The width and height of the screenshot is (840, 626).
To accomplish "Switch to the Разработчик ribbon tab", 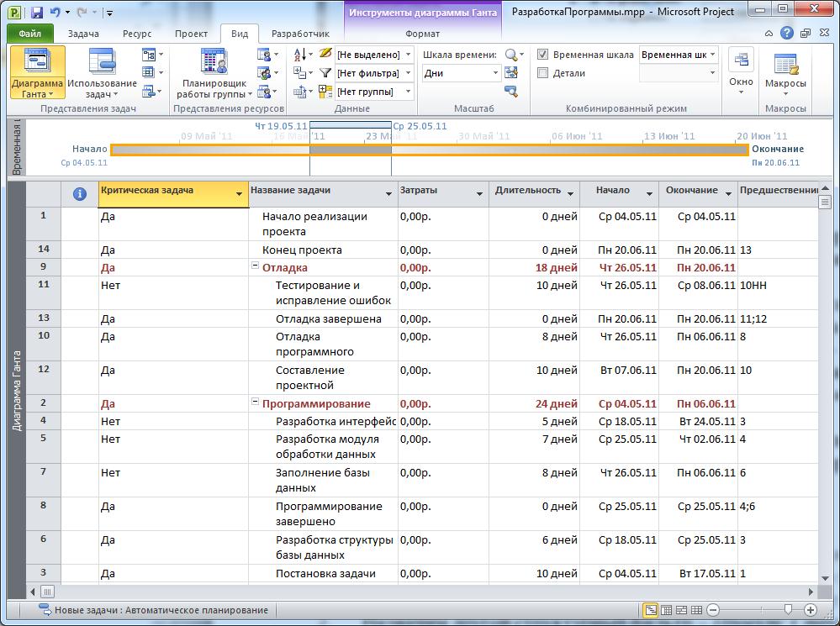I will click(300, 34).
